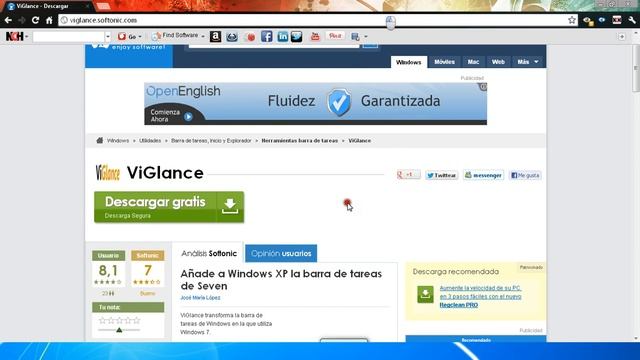Open the NCH search box dropdown arrow
The width and height of the screenshot is (640, 360).
108,37
